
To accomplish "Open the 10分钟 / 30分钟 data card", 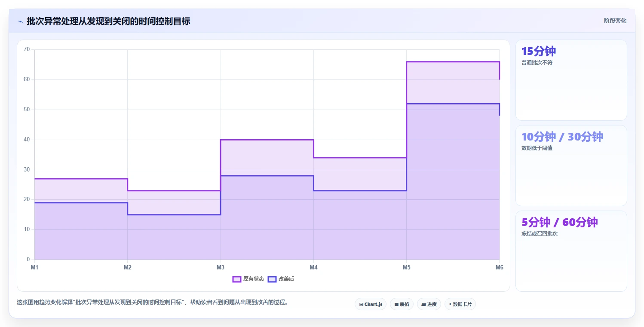I will 571,165.
